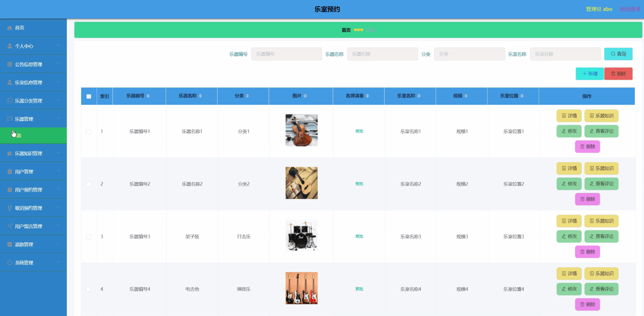Click inside the 乐器名称 input field
This screenshot has width=644, height=316.
tap(382, 53)
